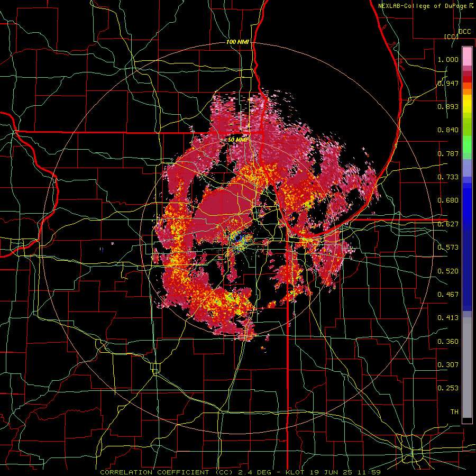Click the 0.787 legend value
This screenshot has height=476, width=476.
coord(448,153)
